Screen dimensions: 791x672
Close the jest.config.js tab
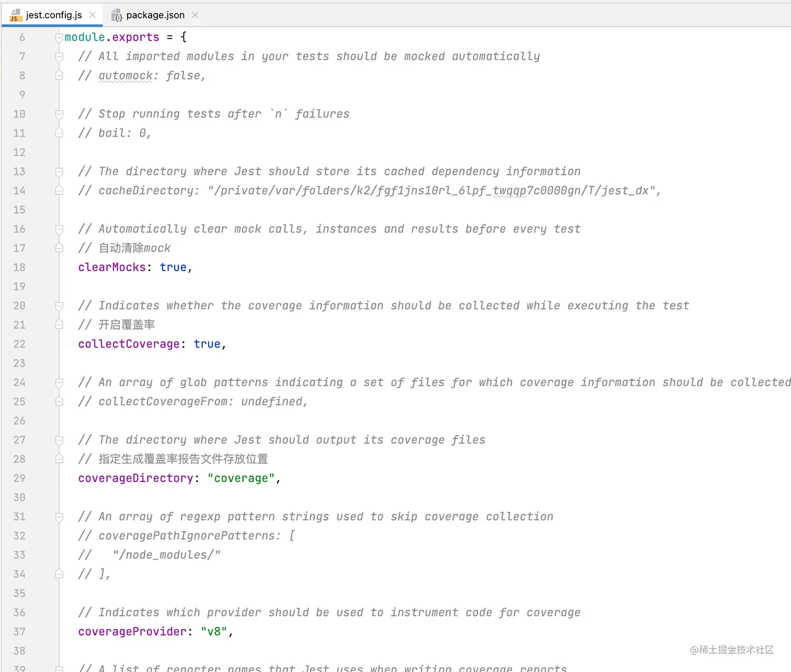(x=92, y=15)
